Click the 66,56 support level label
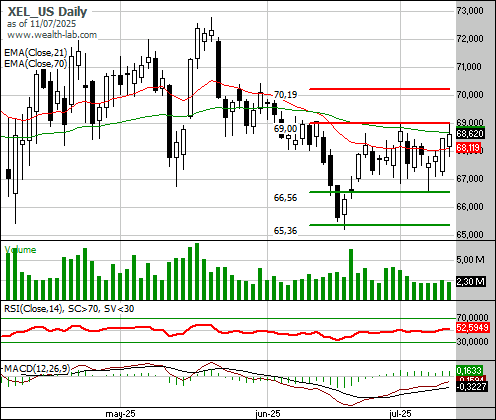 click(x=285, y=198)
